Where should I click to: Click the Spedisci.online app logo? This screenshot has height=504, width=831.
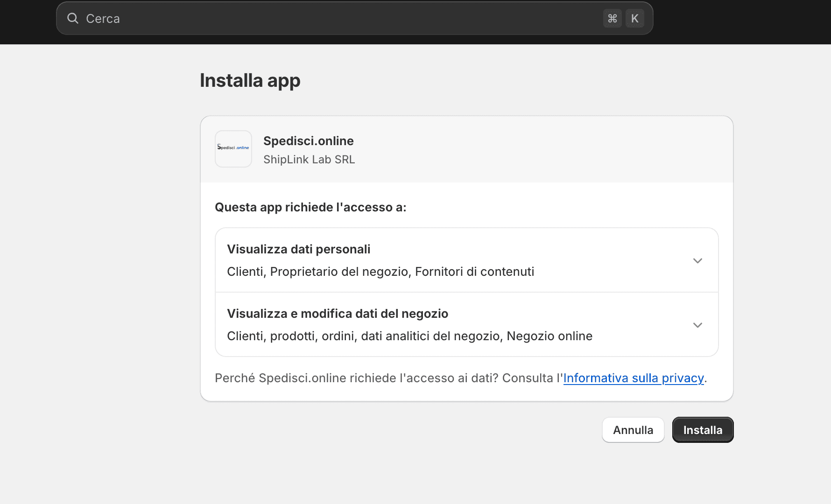[x=233, y=148]
